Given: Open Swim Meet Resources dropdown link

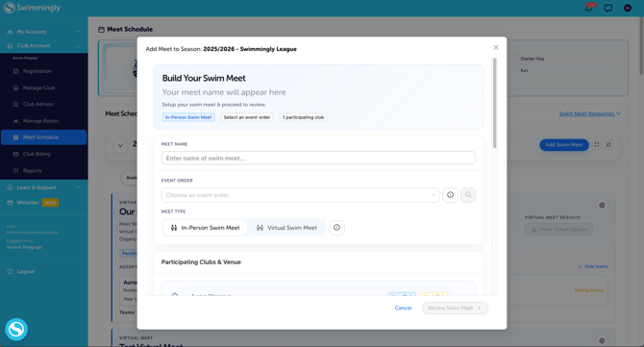Looking at the screenshot, I should pyautogui.click(x=590, y=113).
